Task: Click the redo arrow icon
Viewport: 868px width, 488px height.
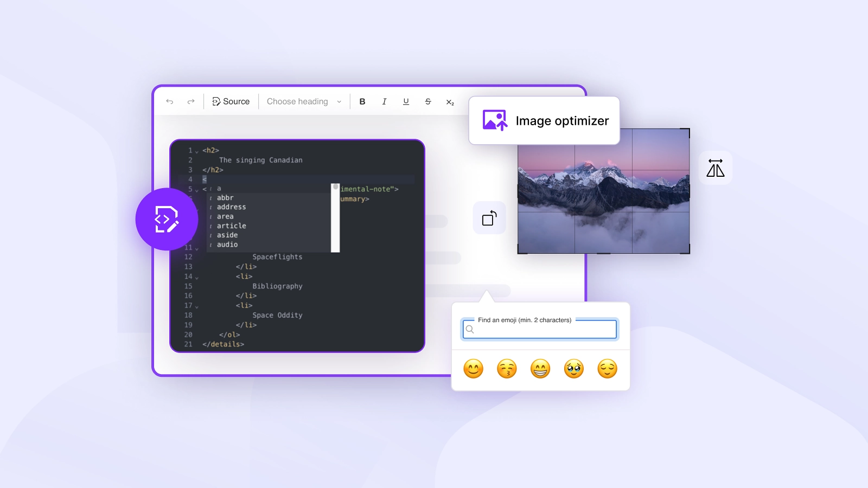Action: coord(191,101)
